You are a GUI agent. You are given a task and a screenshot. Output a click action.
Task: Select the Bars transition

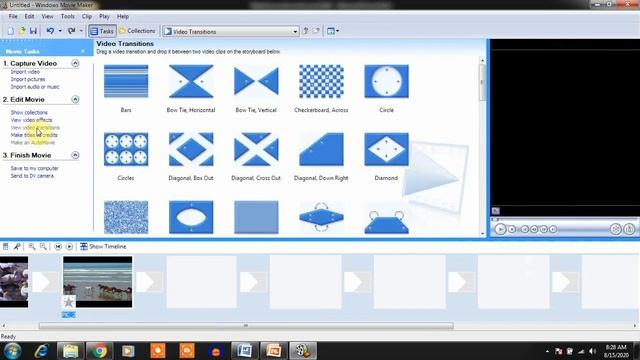(x=126, y=81)
